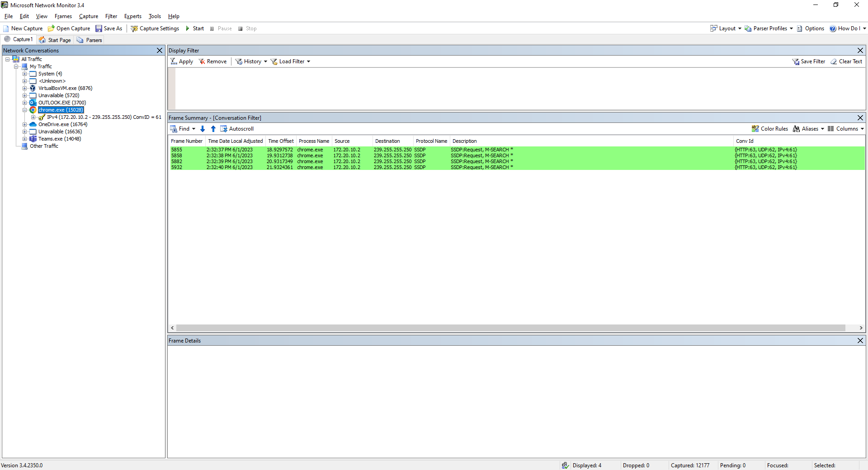Clear the filter text
This screenshot has width=868, height=470.
(x=846, y=61)
